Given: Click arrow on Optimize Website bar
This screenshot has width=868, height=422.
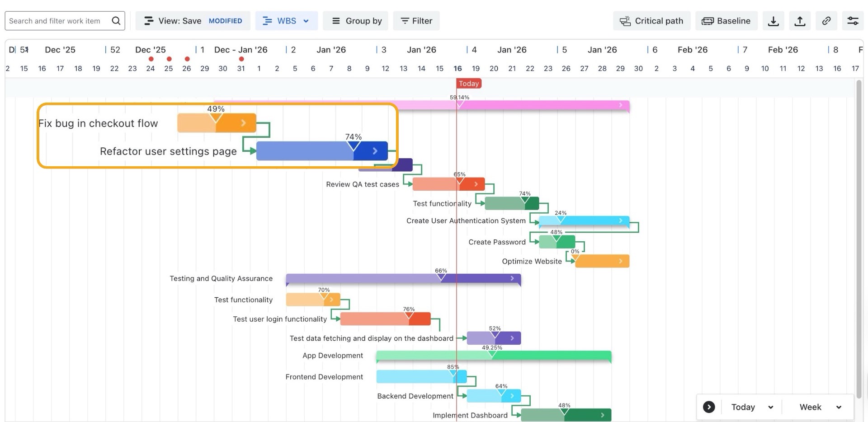Looking at the screenshot, I should click(621, 261).
